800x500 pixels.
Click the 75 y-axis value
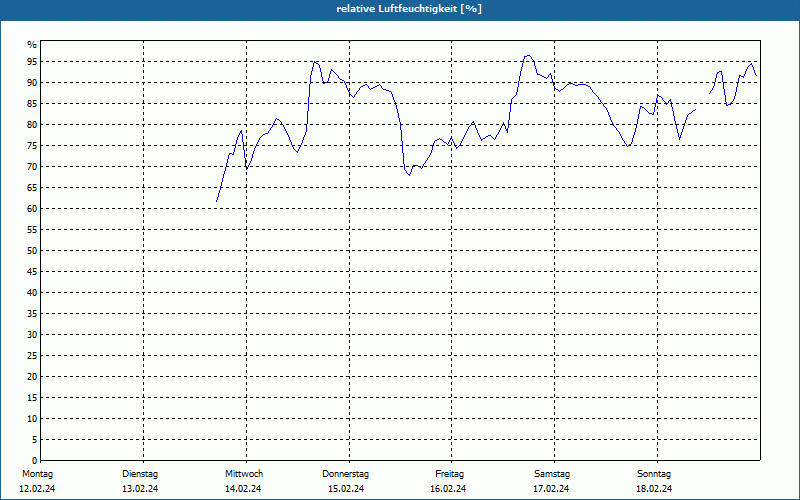(x=32, y=146)
